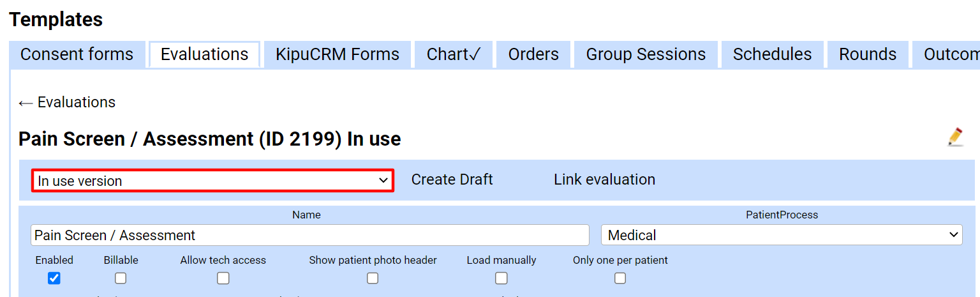Open the Orders tab
The height and width of the screenshot is (297, 980).
point(533,54)
